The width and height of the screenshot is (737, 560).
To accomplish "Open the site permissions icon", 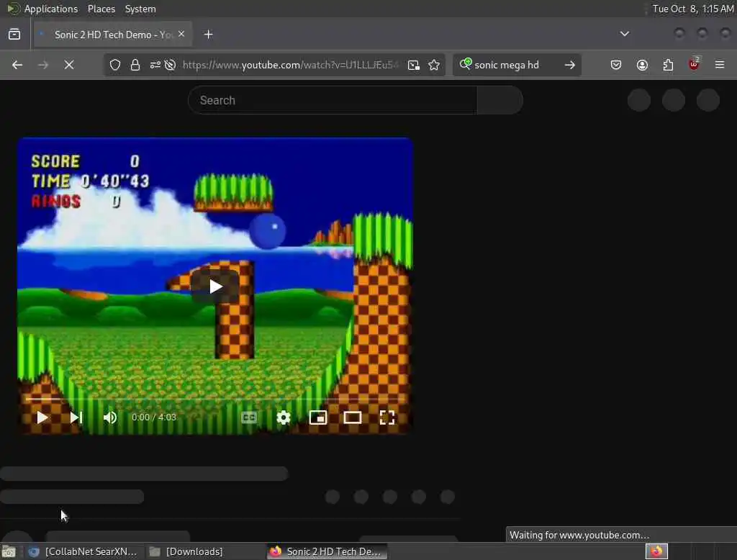I will (x=155, y=65).
